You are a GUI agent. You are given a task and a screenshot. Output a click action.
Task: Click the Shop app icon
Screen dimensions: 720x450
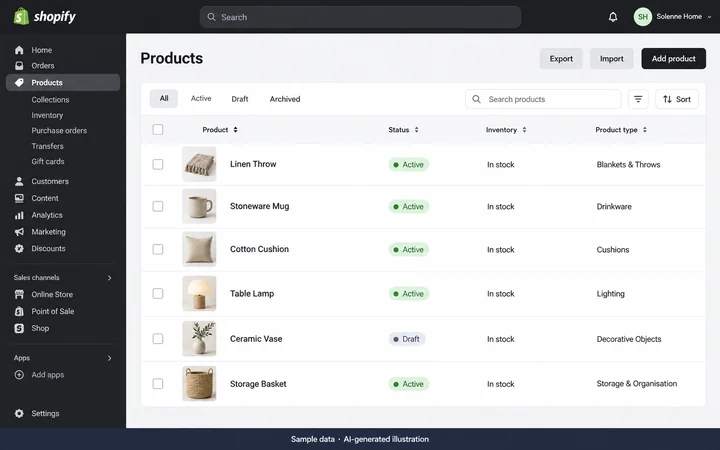tap(19, 328)
